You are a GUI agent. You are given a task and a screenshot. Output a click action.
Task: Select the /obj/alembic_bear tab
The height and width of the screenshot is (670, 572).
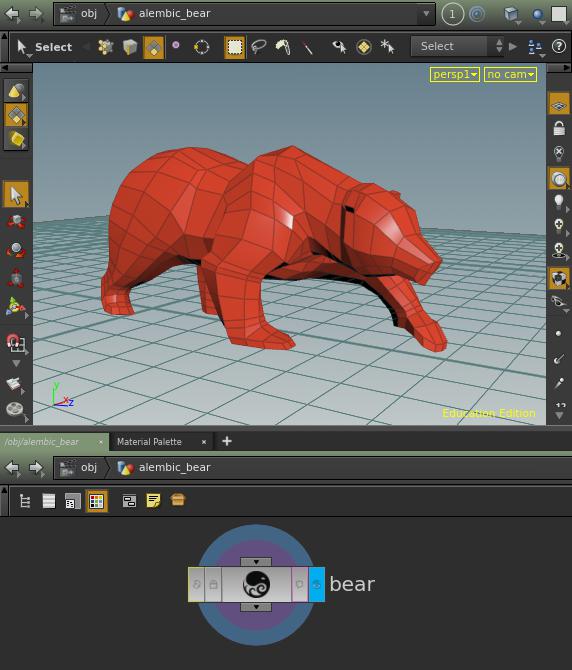coord(41,441)
